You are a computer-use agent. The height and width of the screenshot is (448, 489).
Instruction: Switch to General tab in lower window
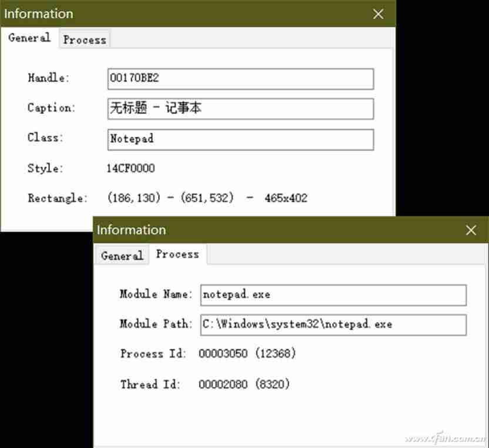click(122, 256)
